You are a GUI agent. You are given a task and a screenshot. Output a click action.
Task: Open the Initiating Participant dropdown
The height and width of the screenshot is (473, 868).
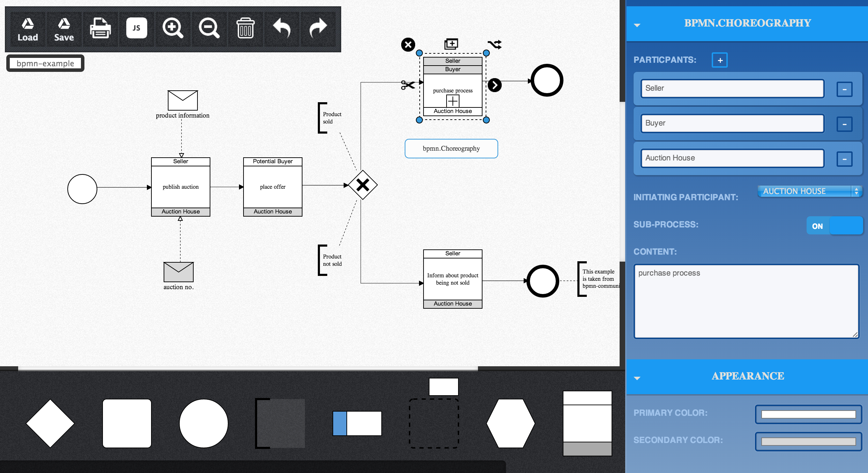tap(809, 191)
